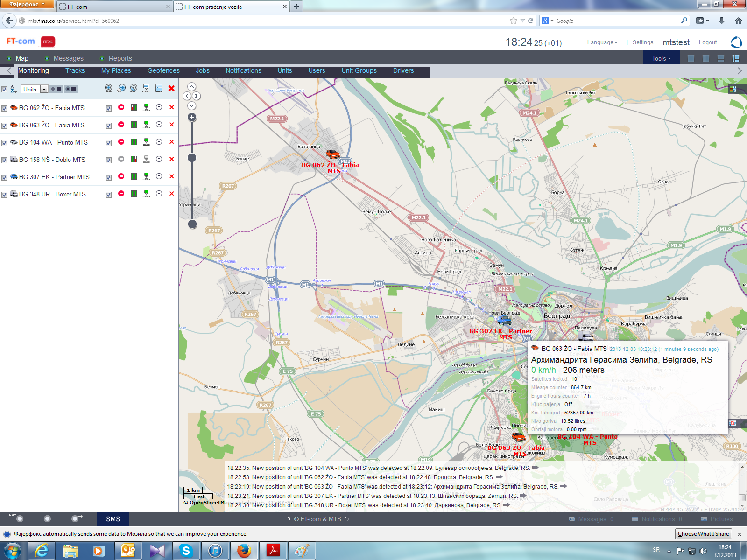Click the SMS button in bottom bar
This screenshot has height=560, width=747.
(x=113, y=519)
